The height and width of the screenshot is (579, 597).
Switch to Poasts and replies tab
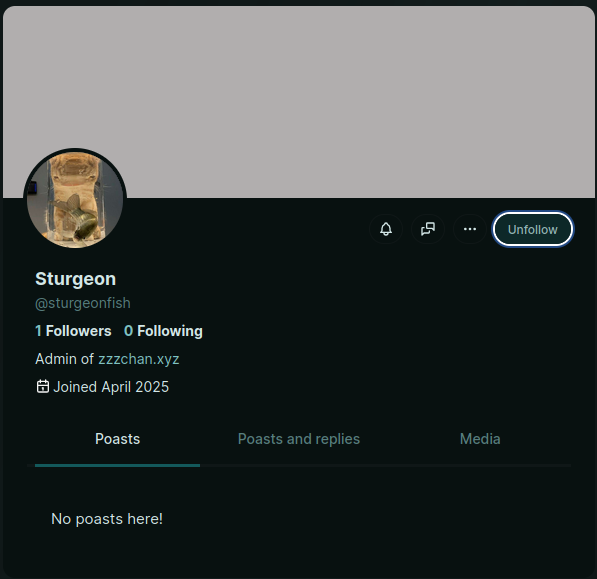pos(299,439)
